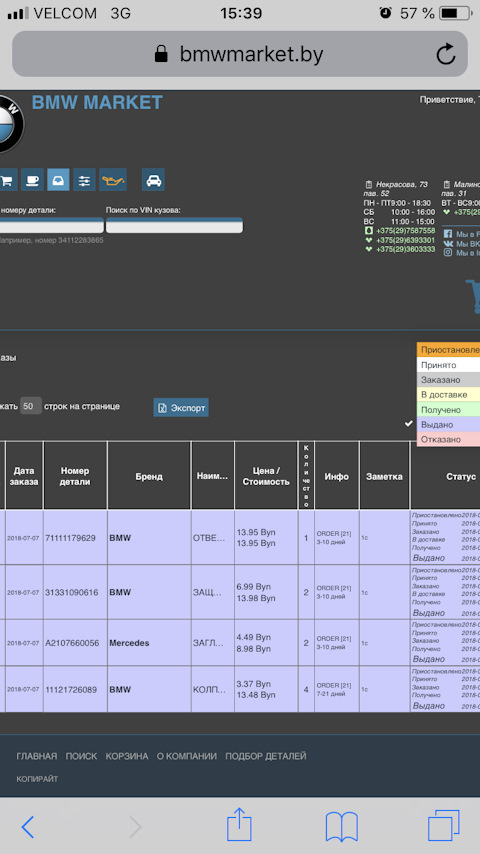Select the Получено status filter

click(x=448, y=410)
